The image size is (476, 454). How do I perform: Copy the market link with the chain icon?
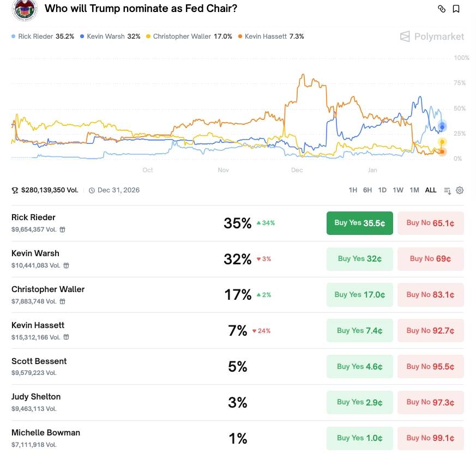click(442, 9)
